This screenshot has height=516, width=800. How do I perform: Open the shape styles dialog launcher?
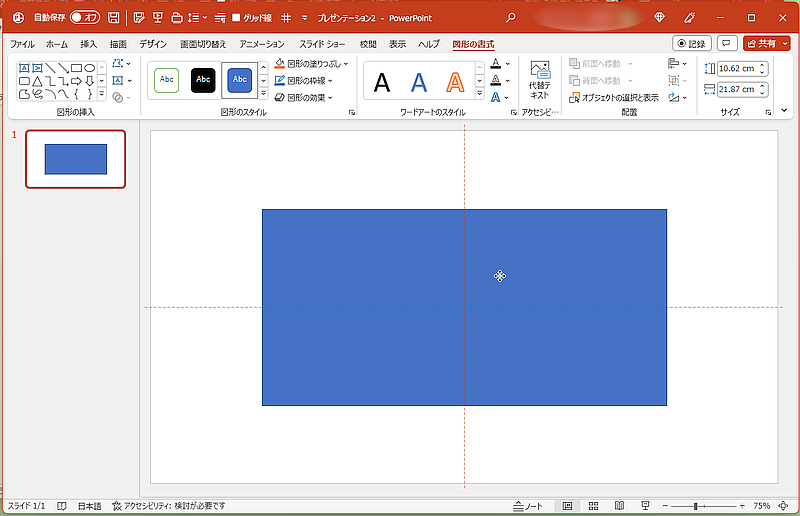click(352, 112)
